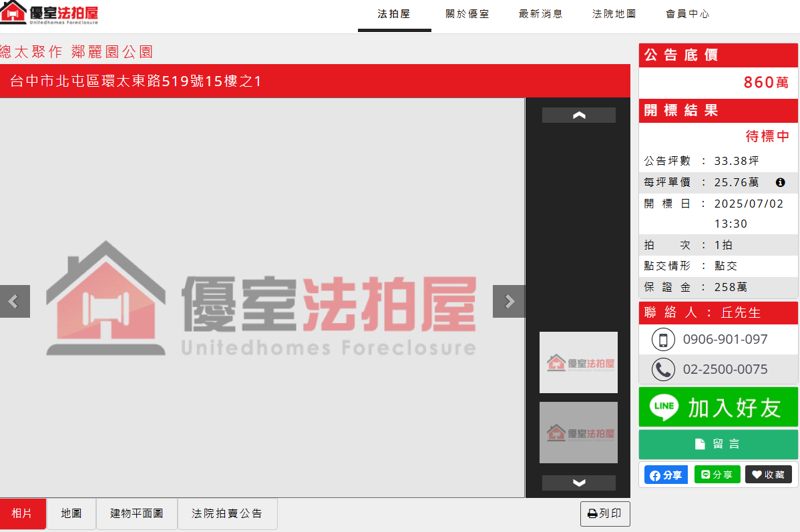Click the green 留言 button
Image resolution: width=800 pixels, height=532 pixels.
[x=719, y=445]
